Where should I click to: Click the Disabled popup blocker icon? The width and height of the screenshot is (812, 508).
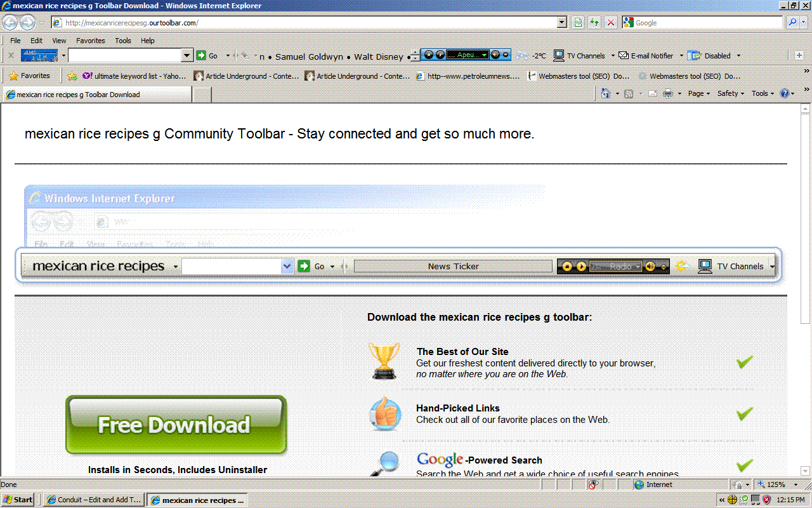[x=695, y=56]
